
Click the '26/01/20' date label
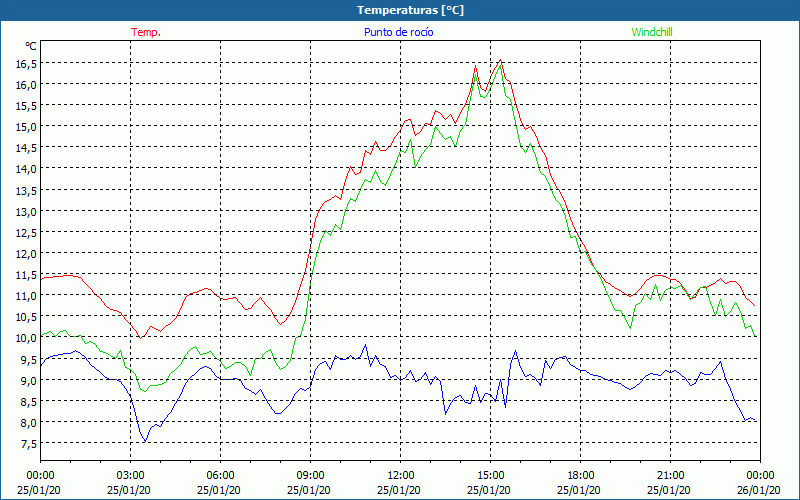pos(759,490)
